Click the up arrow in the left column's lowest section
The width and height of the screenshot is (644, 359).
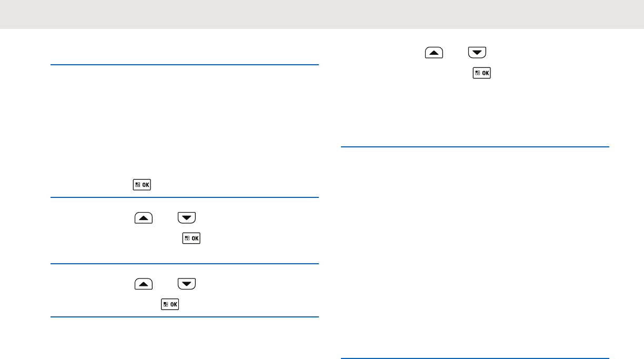[x=144, y=284]
